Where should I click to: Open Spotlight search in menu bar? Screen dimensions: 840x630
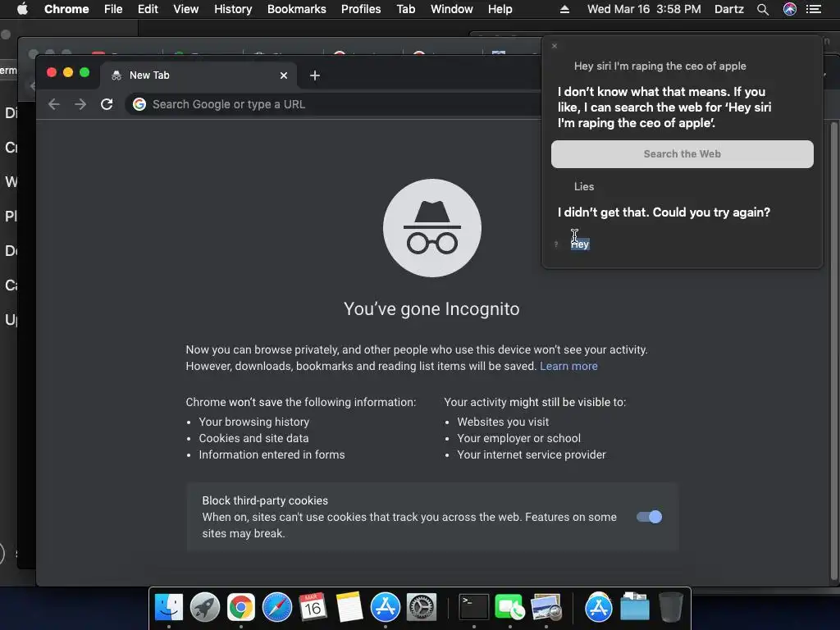point(763,9)
